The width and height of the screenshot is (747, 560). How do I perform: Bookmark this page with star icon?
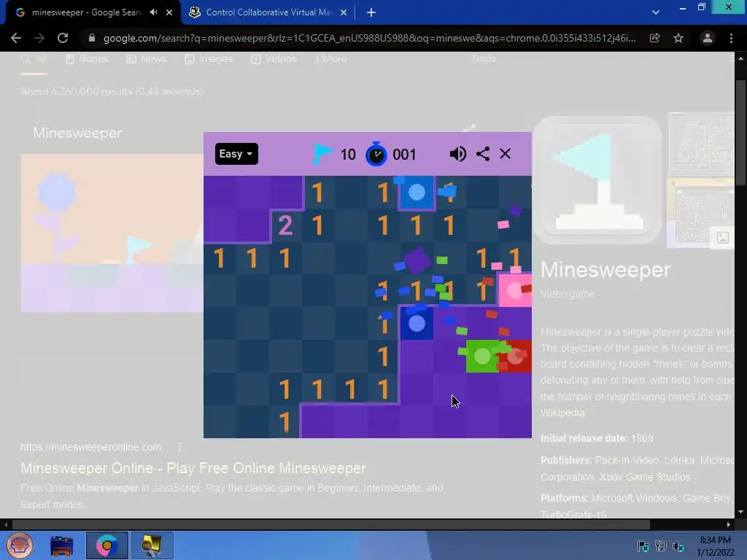click(678, 38)
